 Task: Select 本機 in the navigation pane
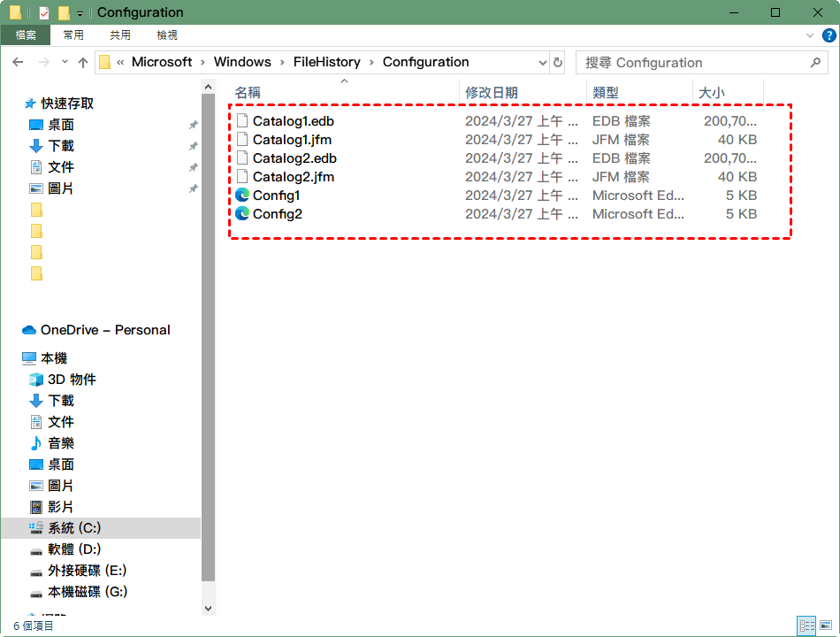[x=54, y=358]
